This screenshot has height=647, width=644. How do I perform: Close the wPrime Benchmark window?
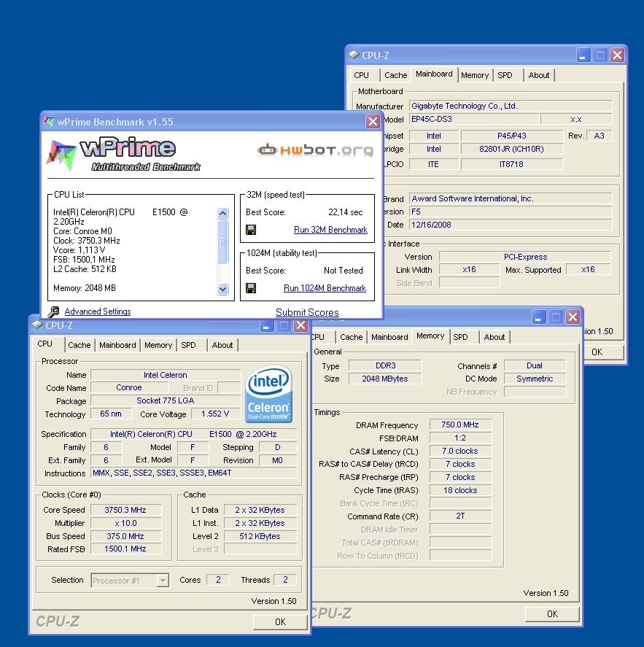click(373, 121)
